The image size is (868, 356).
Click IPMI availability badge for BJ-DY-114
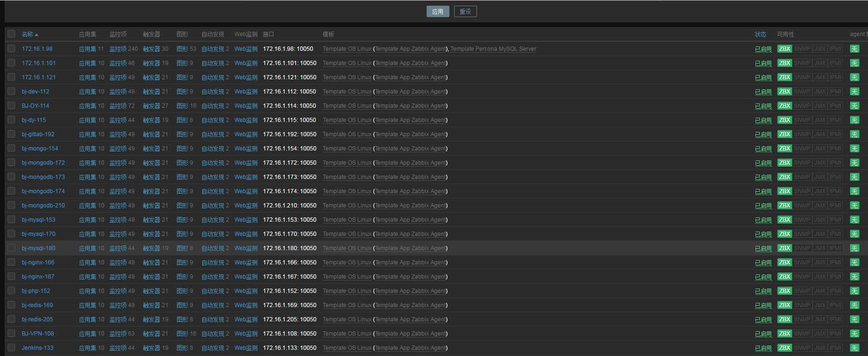coord(835,106)
